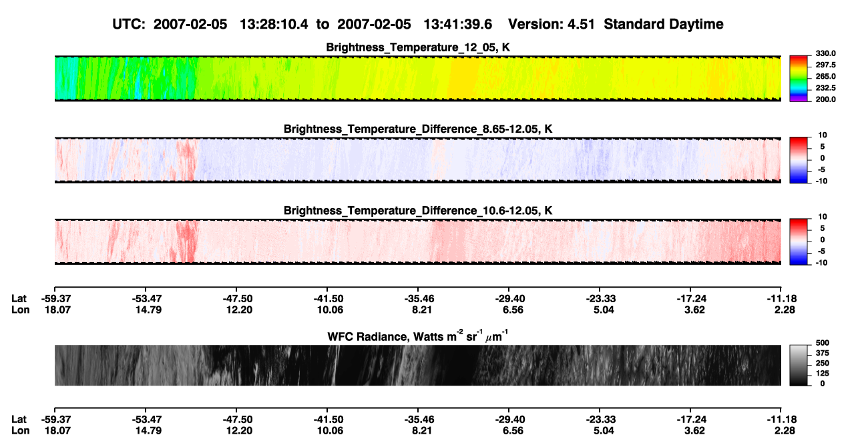This screenshot has width=868, height=445.
Task: Click the 'Lat' row label on the bottom axis
Action: point(19,420)
